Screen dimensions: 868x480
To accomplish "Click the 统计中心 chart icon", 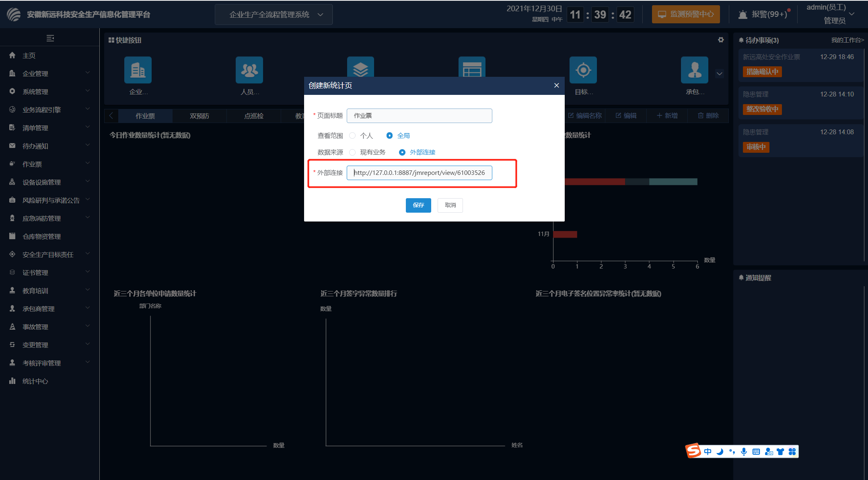I will 12,381.
